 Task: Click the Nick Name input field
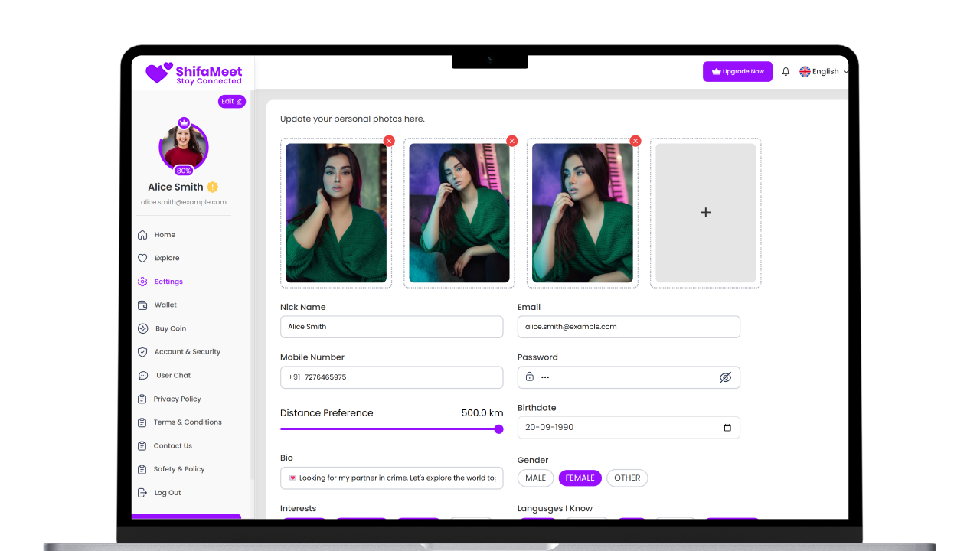pyautogui.click(x=391, y=327)
